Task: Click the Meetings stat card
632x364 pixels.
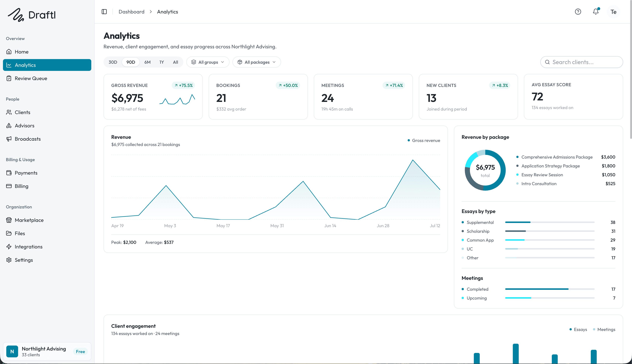Action: point(363,97)
